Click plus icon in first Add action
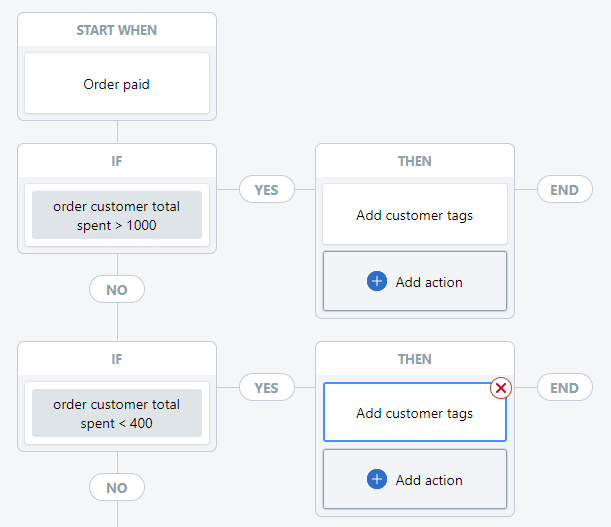611x527 pixels. 377,282
